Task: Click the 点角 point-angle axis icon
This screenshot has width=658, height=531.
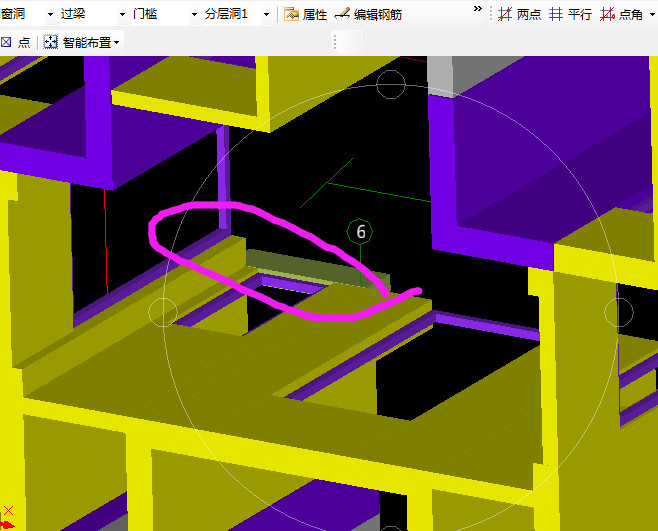Action: 607,15
